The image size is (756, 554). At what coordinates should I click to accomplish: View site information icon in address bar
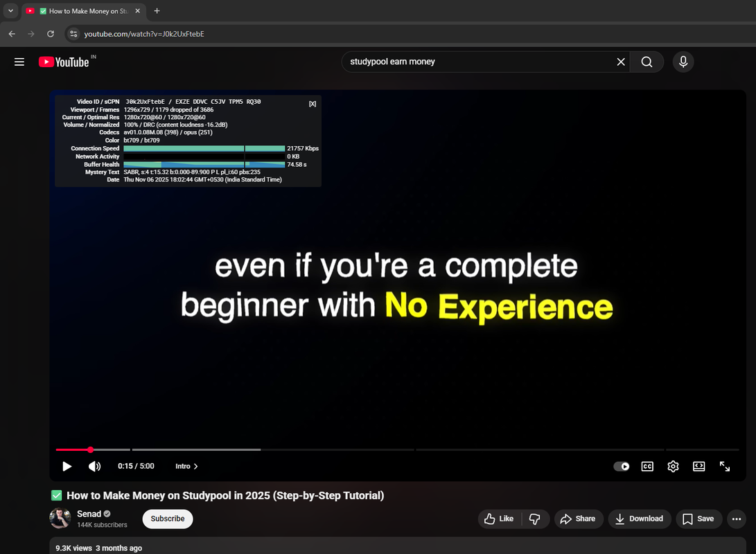(73, 34)
